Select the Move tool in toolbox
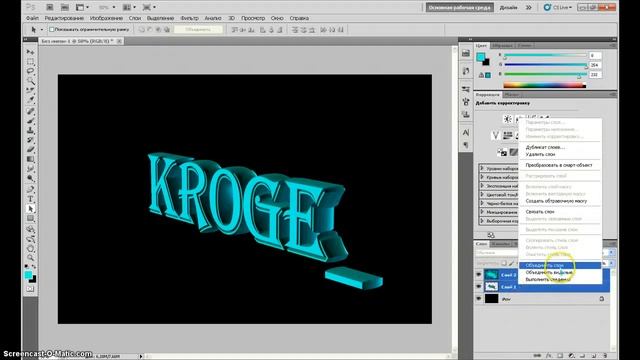Screen dimensions: 640x360 [31, 52]
